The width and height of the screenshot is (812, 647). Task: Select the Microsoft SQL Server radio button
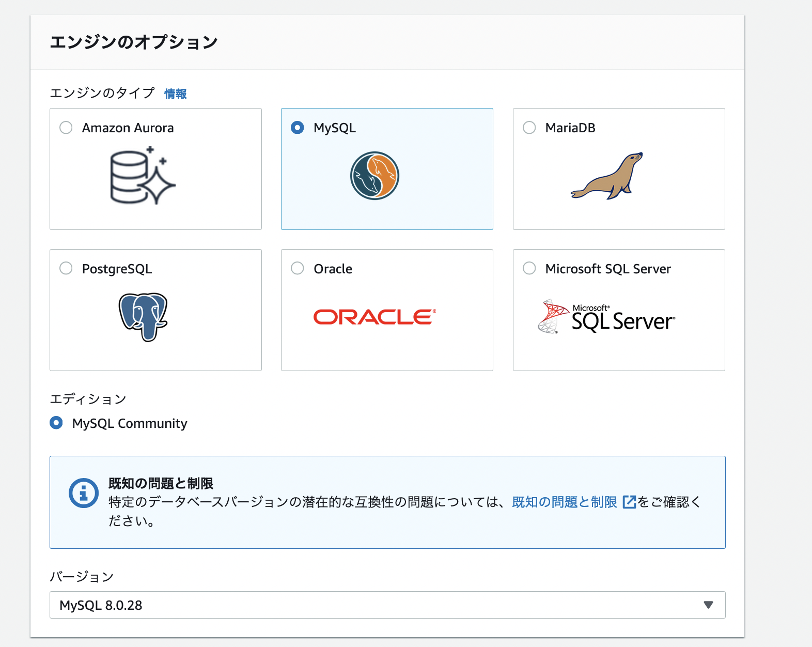529,268
